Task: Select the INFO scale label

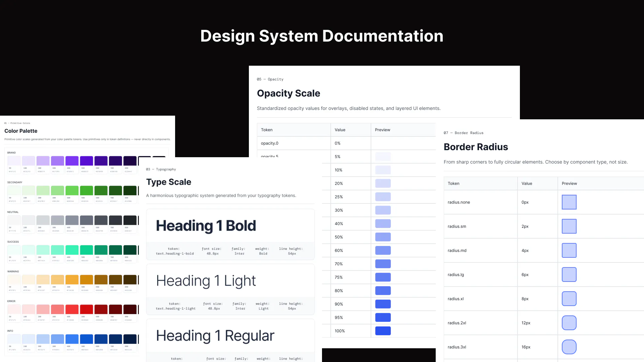Action: click(10, 331)
